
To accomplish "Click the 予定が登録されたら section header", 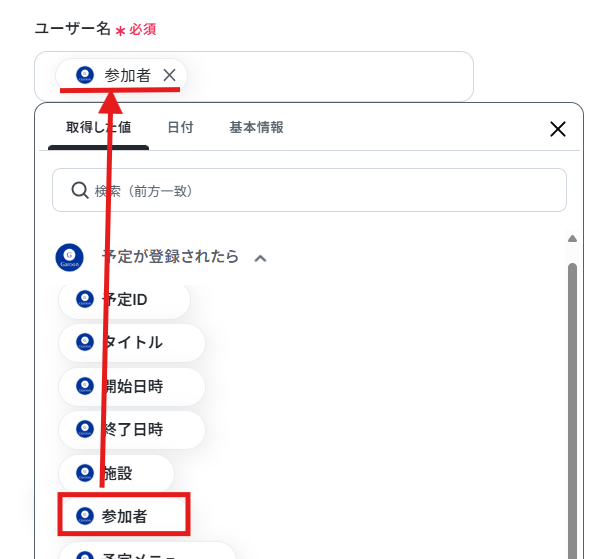I will [170, 256].
